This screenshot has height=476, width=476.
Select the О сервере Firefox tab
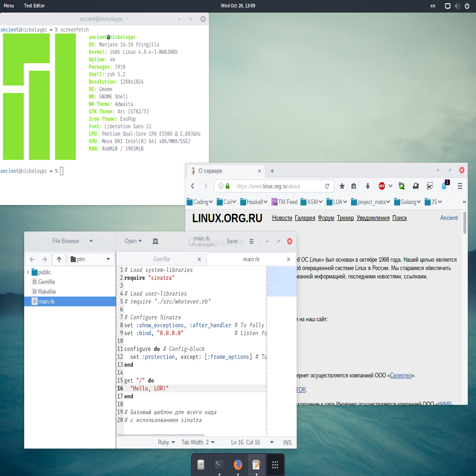(x=225, y=171)
